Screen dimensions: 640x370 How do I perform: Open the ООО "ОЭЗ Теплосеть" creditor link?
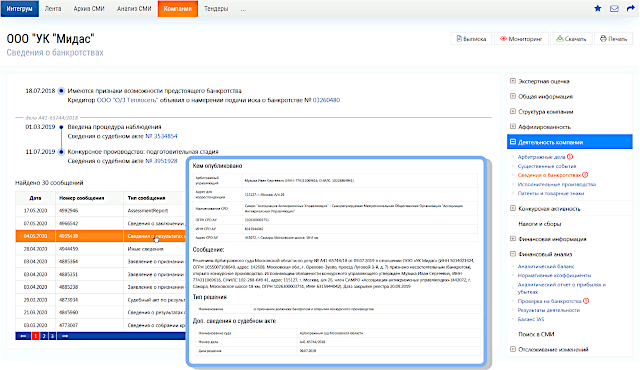(127, 100)
